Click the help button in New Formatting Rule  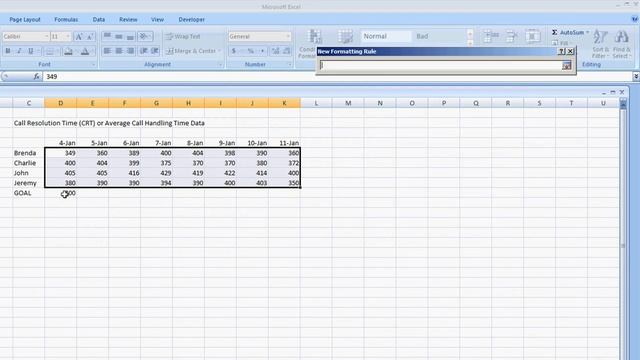[561, 51]
